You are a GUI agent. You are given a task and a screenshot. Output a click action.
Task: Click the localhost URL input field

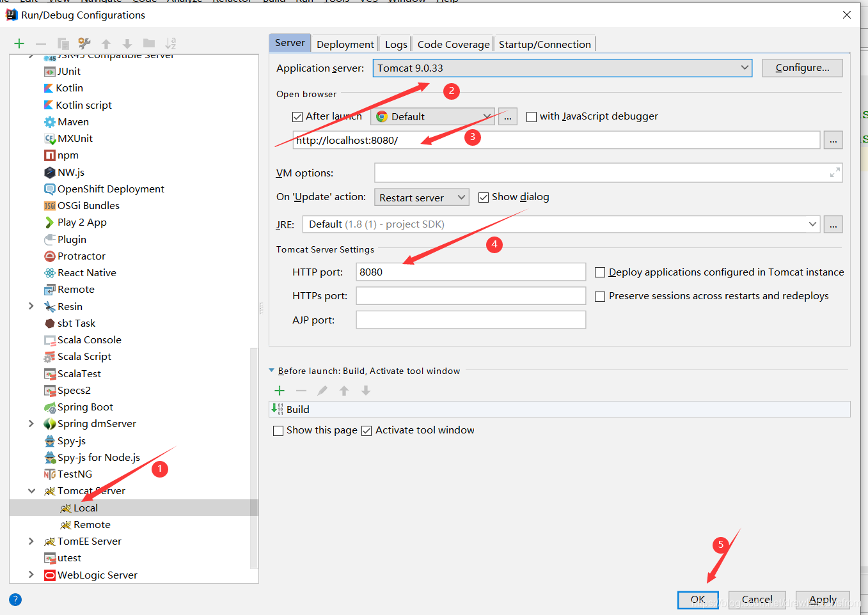point(556,140)
